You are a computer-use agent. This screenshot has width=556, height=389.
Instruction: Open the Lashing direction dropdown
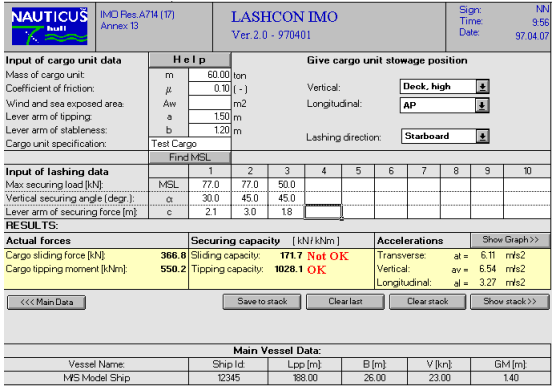(x=482, y=136)
